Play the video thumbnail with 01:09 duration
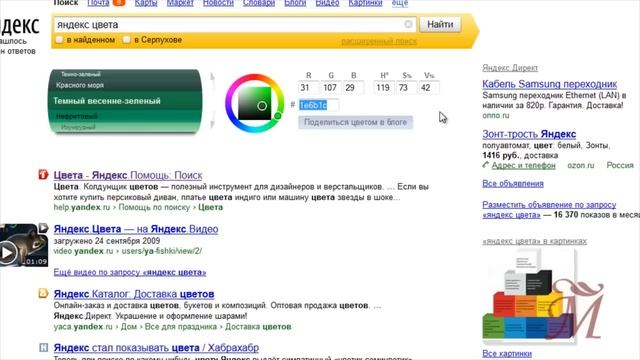640x360 pixels. click(24, 245)
